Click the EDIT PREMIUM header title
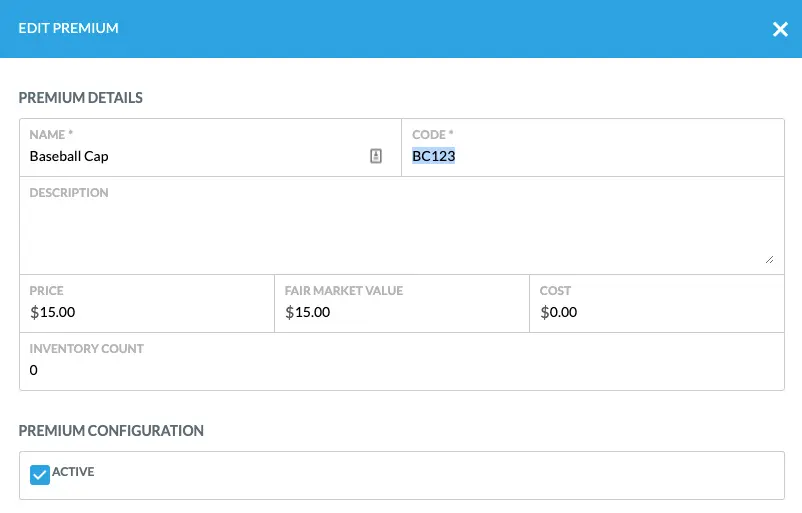802x513 pixels. click(69, 29)
